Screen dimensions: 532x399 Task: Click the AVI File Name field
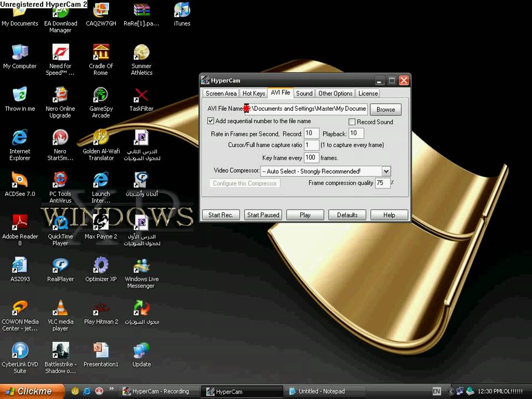306,109
